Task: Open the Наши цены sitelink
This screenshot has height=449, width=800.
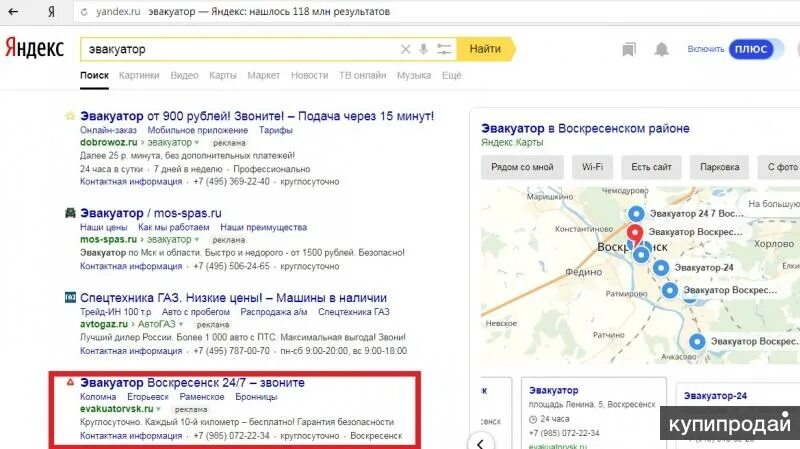Action: (104, 227)
